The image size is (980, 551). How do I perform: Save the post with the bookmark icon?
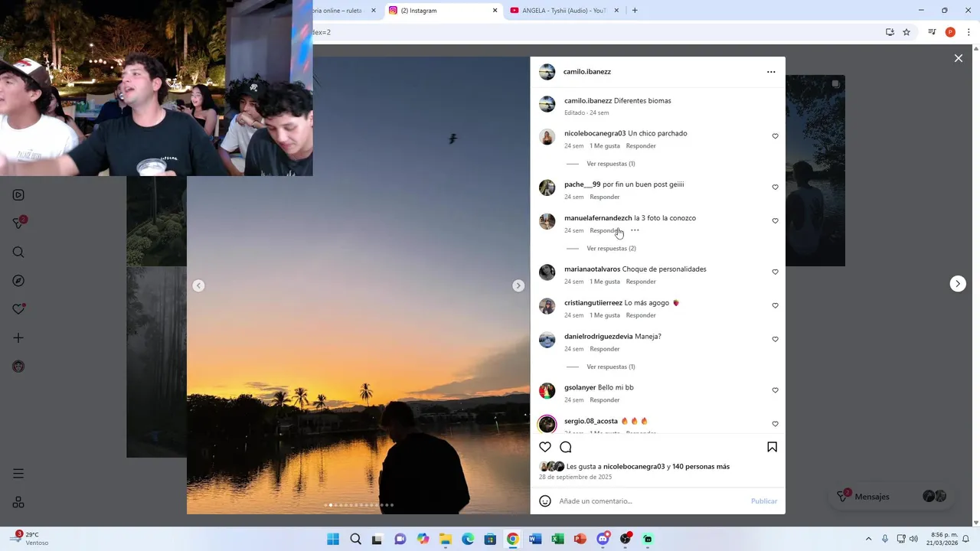[772, 447]
